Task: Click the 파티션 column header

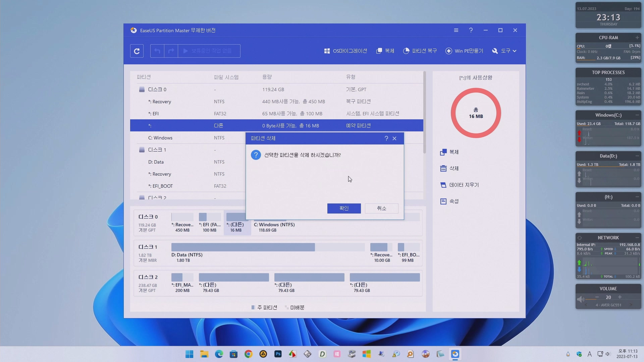Action: click(144, 77)
